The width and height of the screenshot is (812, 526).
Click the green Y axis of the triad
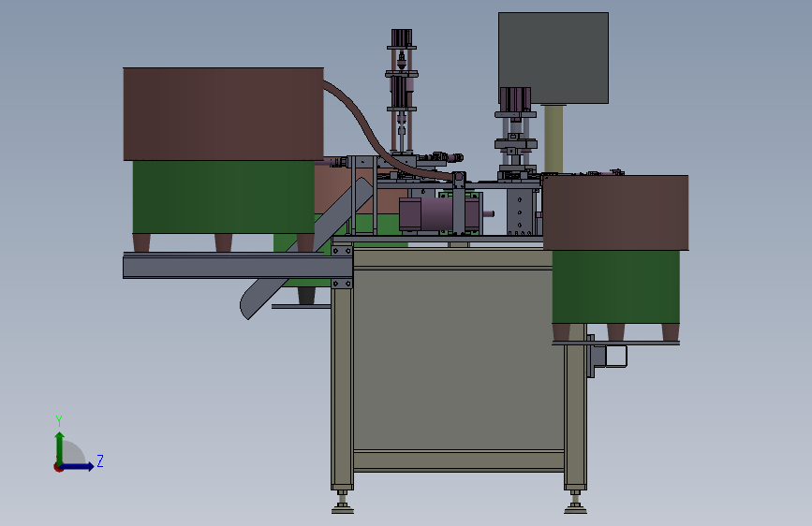(60, 447)
